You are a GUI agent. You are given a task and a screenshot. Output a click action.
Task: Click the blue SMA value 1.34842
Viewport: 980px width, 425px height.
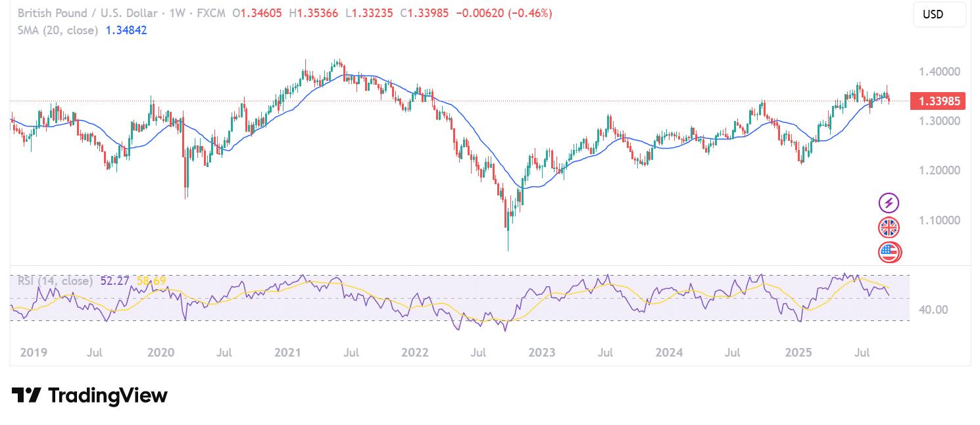click(x=126, y=30)
